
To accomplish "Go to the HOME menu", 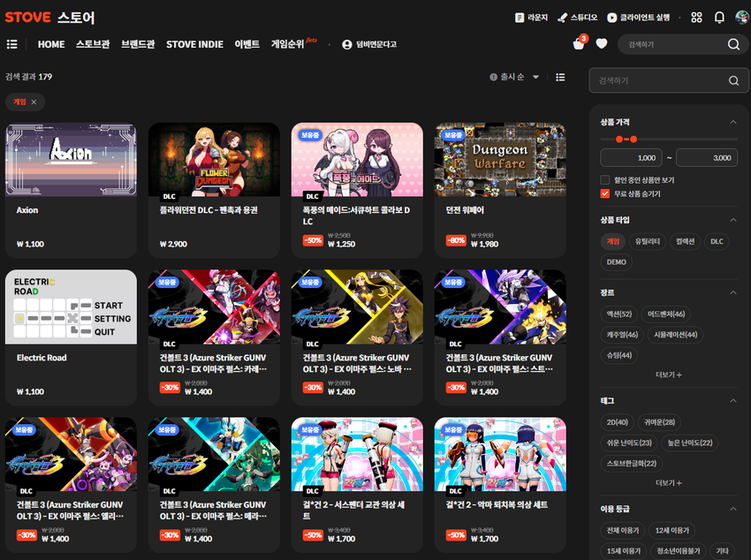I will coord(51,44).
